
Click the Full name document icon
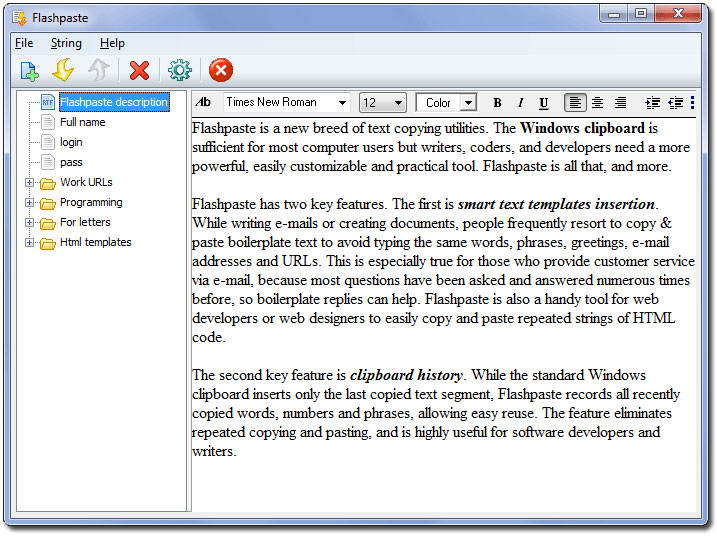click(48, 122)
